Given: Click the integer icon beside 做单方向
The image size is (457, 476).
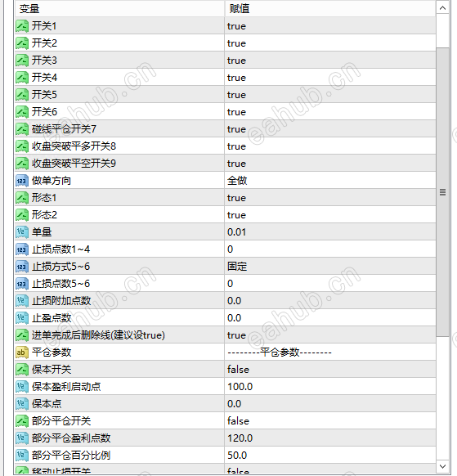Looking at the screenshot, I should click(22, 181).
